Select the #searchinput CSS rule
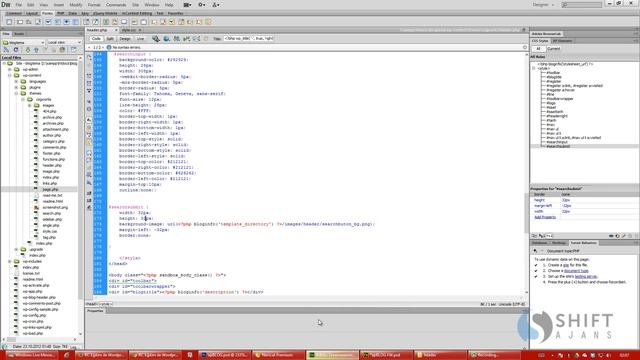 (x=557, y=142)
